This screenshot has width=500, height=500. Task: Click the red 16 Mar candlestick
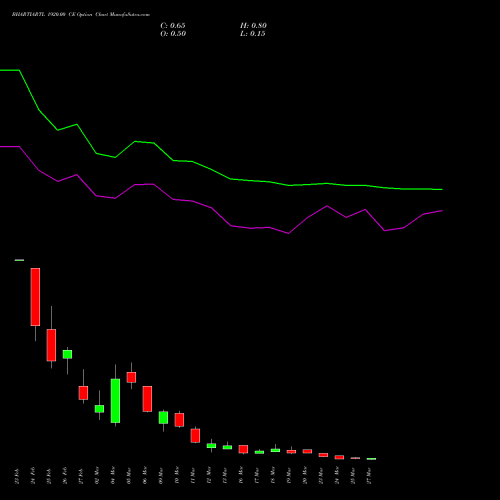(x=243, y=449)
